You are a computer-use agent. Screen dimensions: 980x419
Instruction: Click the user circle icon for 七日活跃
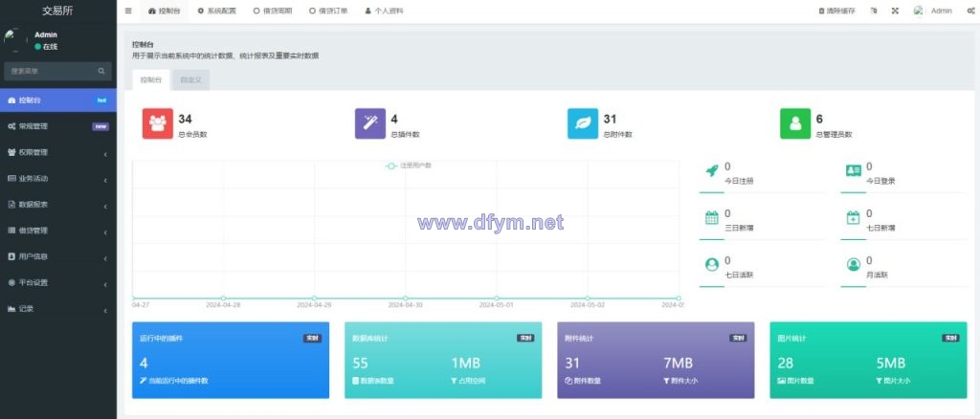(x=711, y=264)
